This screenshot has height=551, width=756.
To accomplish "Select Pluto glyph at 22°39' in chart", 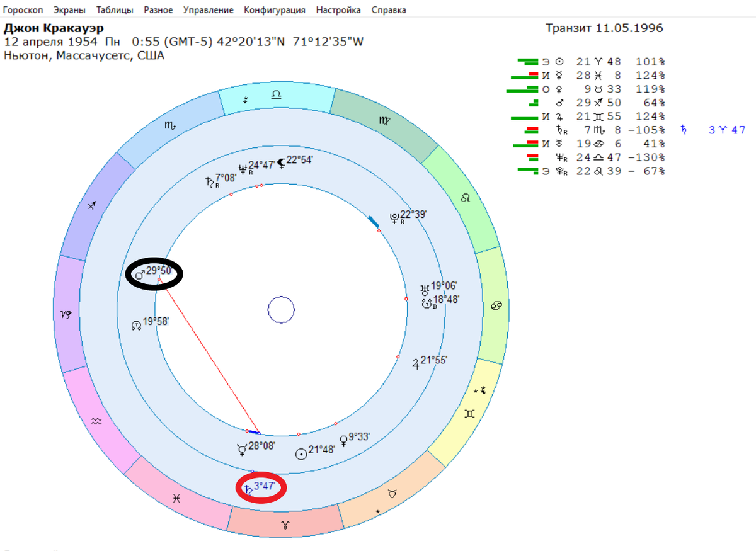I will pyautogui.click(x=394, y=219).
